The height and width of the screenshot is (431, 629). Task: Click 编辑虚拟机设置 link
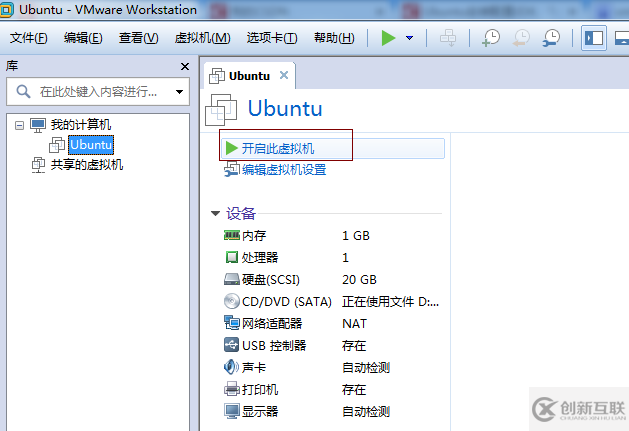click(284, 170)
